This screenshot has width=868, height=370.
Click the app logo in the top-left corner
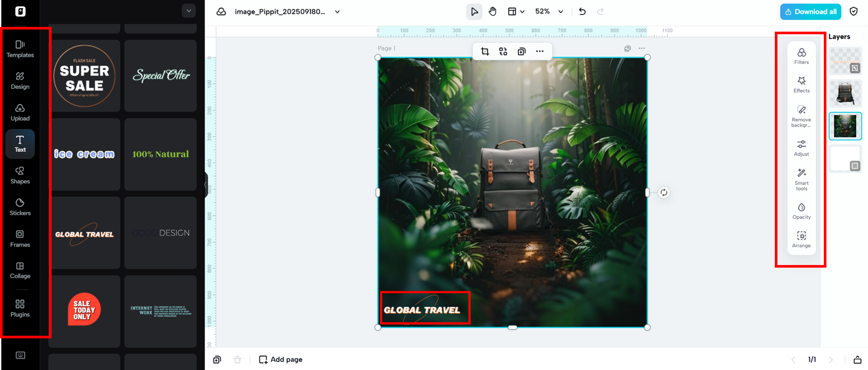pos(20,11)
